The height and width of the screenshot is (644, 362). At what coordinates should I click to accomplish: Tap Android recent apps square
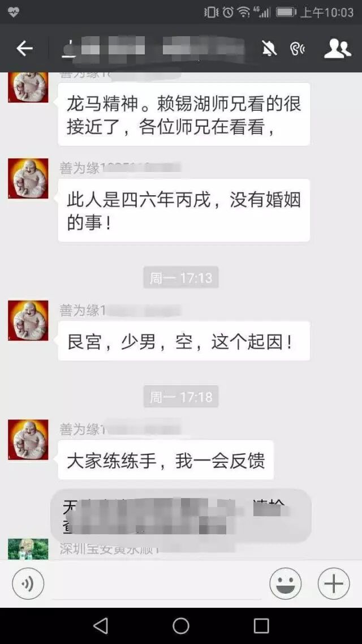261,626
